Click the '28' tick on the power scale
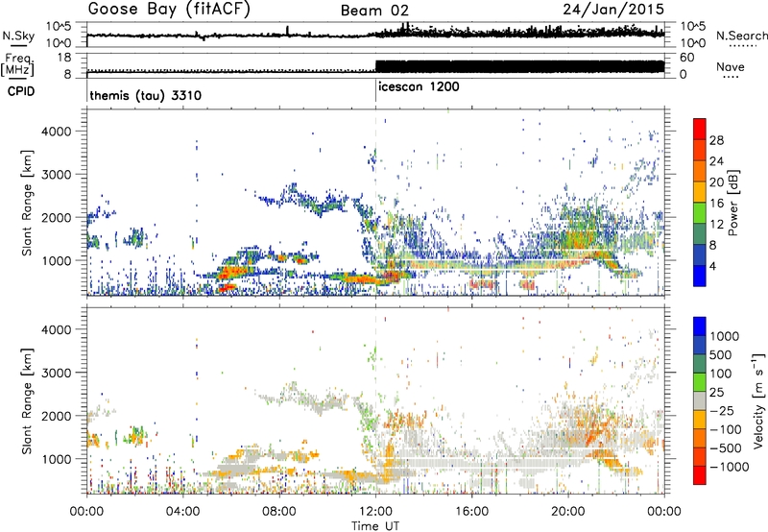The width and height of the screenshot is (768, 532). (x=716, y=140)
